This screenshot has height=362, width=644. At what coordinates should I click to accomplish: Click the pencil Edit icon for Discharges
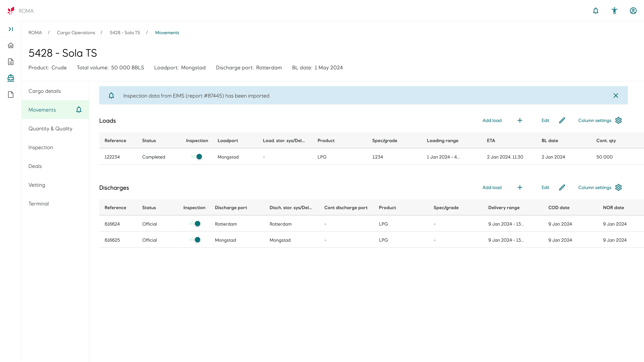pos(562,187)
